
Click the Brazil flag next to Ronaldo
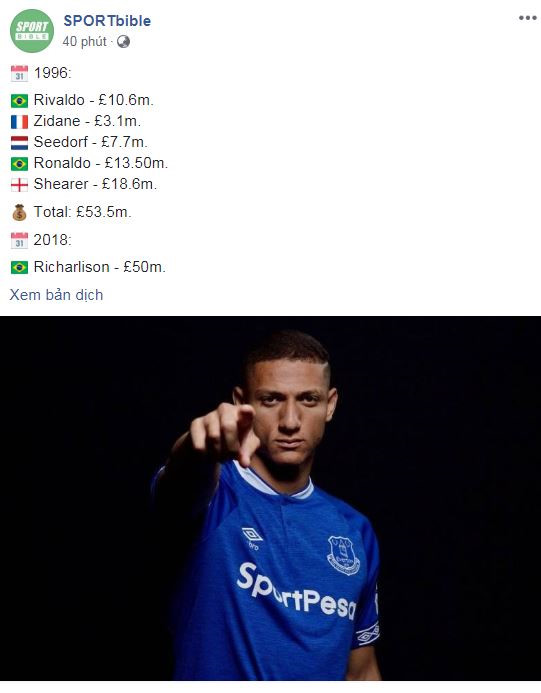[x=19, y=164]
